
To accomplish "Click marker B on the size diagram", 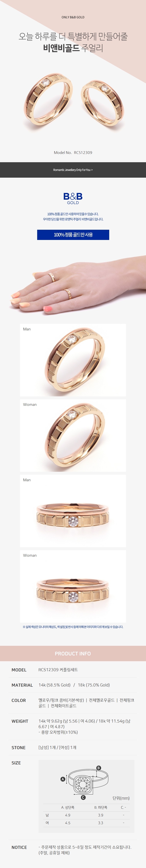I will coord(99,768).
